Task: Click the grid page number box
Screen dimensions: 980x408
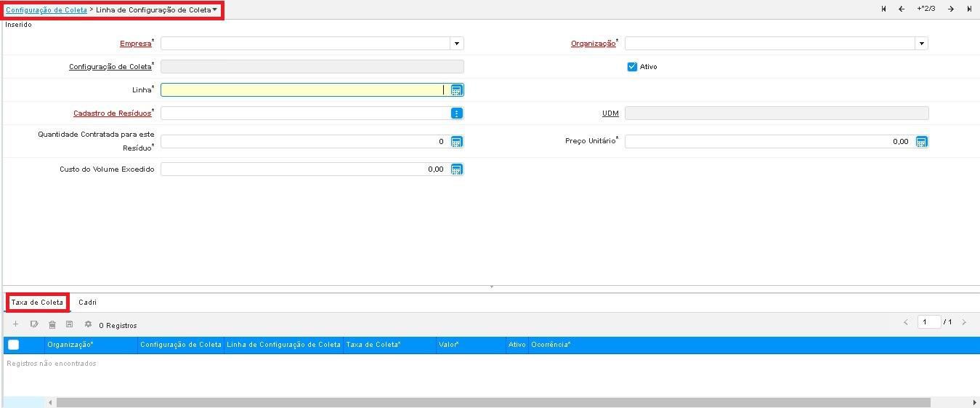Action: [x=929, y=322]
